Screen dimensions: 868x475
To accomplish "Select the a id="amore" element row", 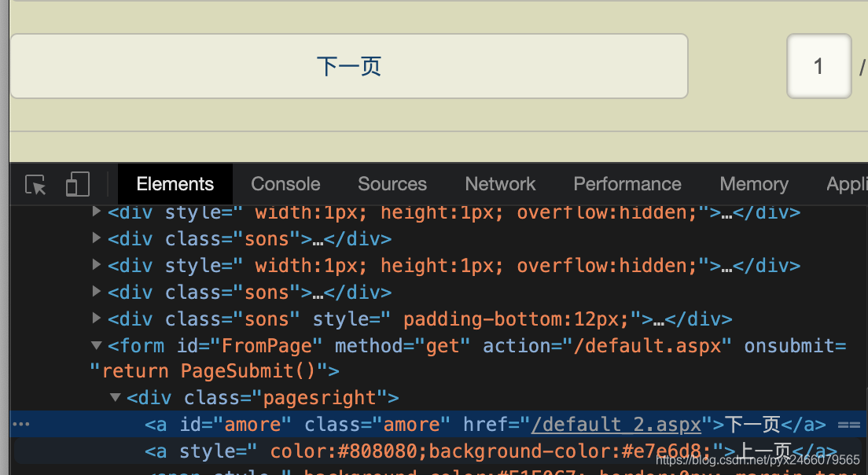I will pos(439,425).
